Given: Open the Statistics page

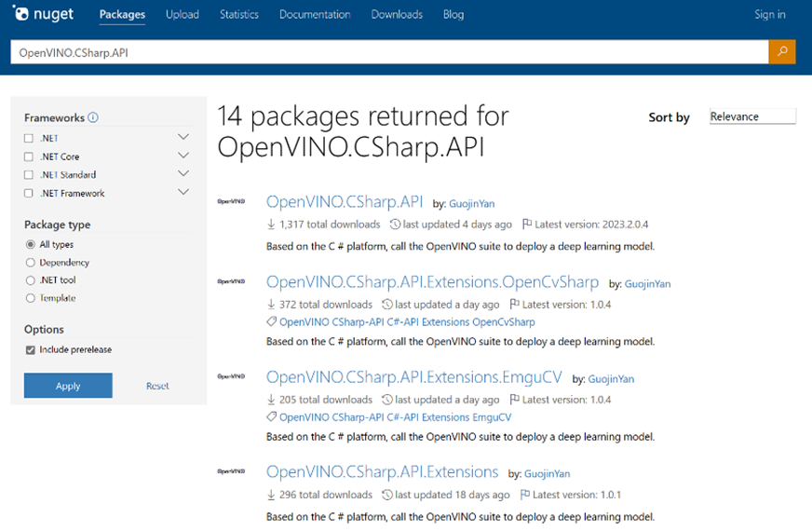Looking at the screenshot, I should 239,15.
